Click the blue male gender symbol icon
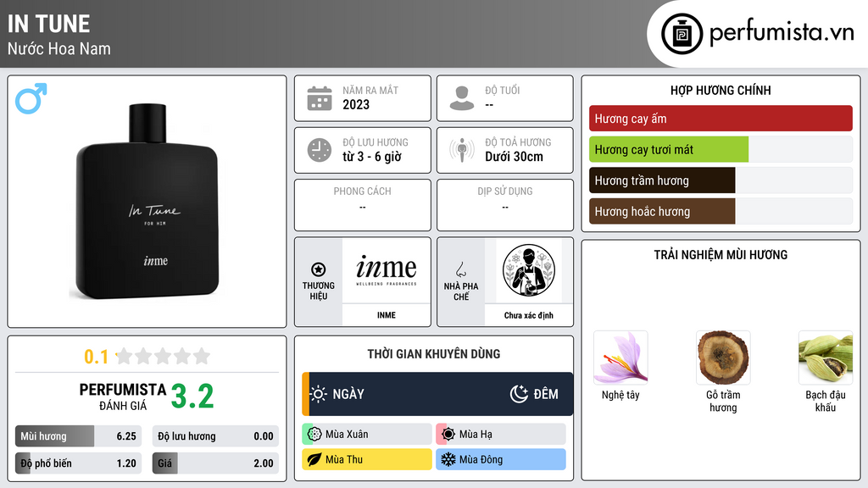Screen dimensions: 868x488 coord(31,98)
